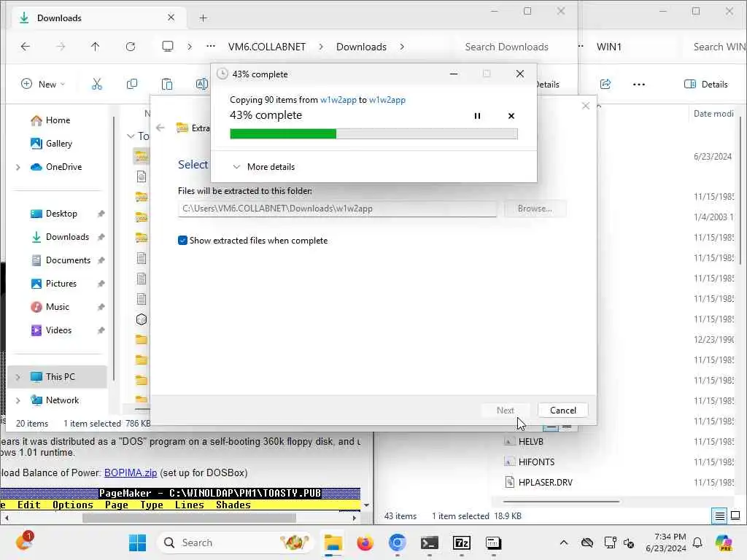Open the BOPIMA.zip download link
This screenshot has height=560, width=747.
(x=131, y=472)
